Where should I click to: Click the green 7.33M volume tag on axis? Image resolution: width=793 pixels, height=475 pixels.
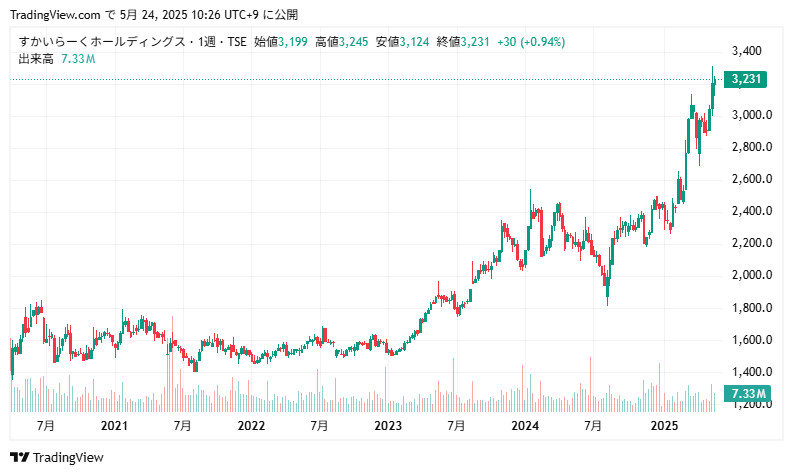(747, 394)
